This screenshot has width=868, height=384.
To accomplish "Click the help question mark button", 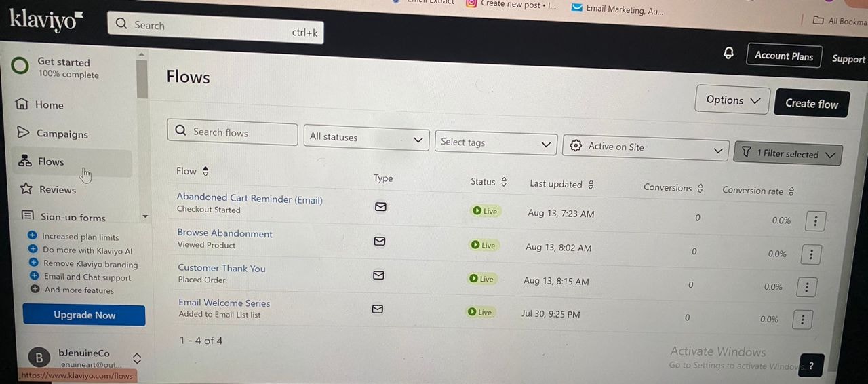I will (x=811, y=366).
